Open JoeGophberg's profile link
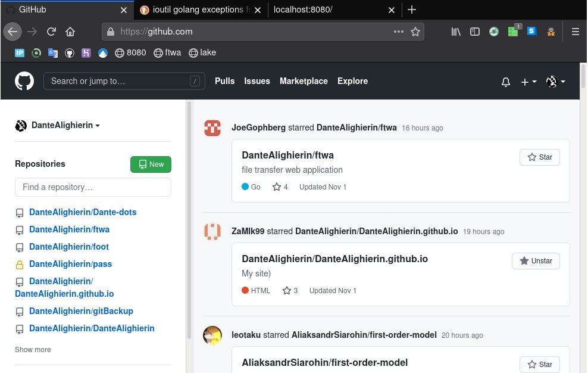This screenshot has height=373, width=588. (258, 128)
